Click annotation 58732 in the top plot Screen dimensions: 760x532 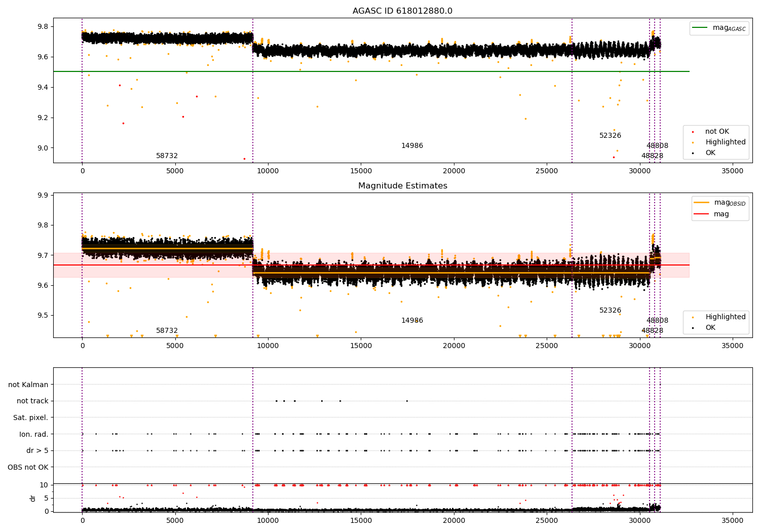(167, 156)
